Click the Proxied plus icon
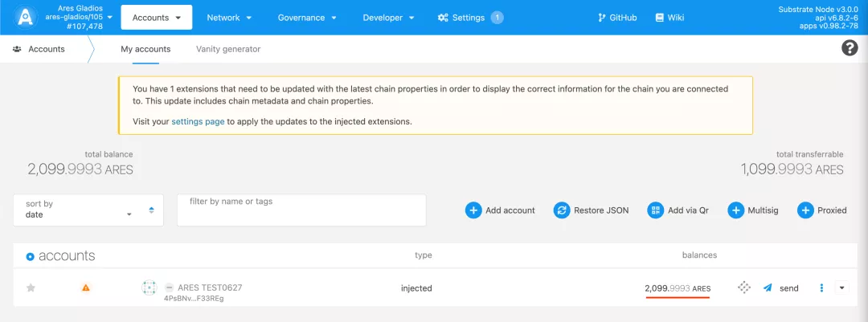The height and width of the screenshot is (322, 868). (805, 210)
